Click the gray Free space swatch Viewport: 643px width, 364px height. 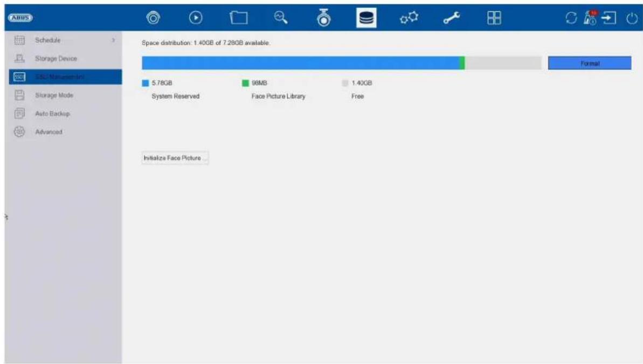tap(345, 83)
